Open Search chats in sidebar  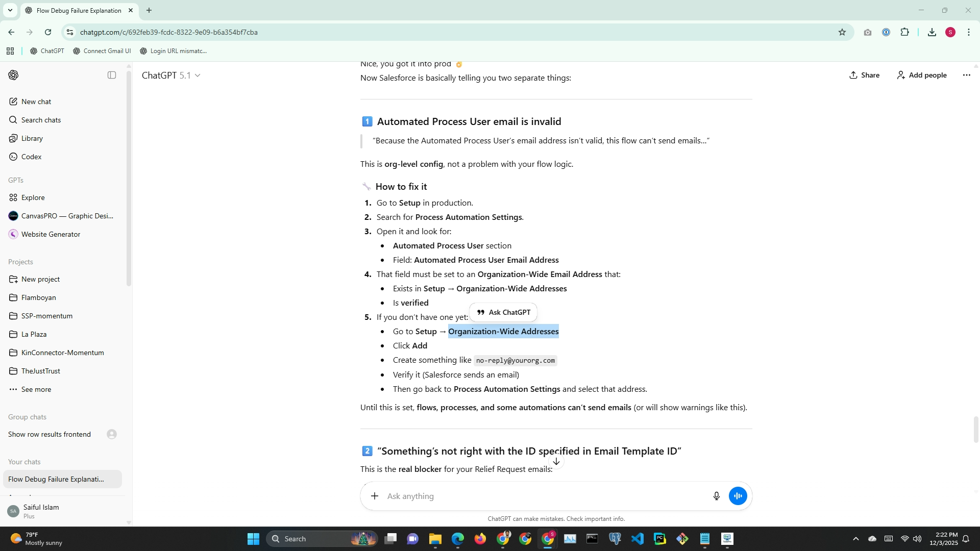coord(41,120)
